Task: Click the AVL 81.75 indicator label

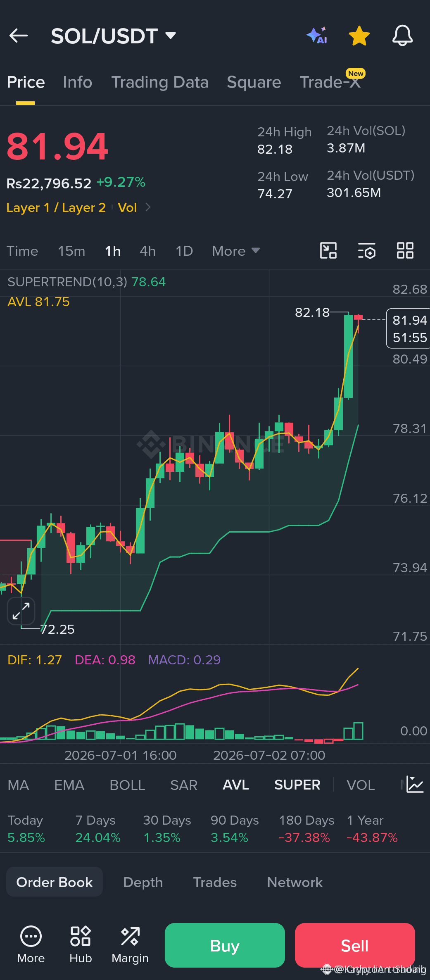Action: (38, 302)
